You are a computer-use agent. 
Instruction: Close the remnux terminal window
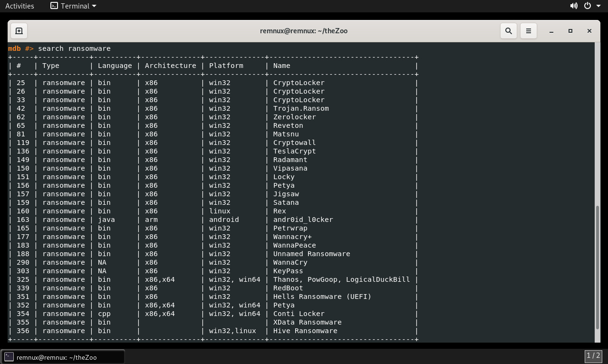[x=589, y=31]
